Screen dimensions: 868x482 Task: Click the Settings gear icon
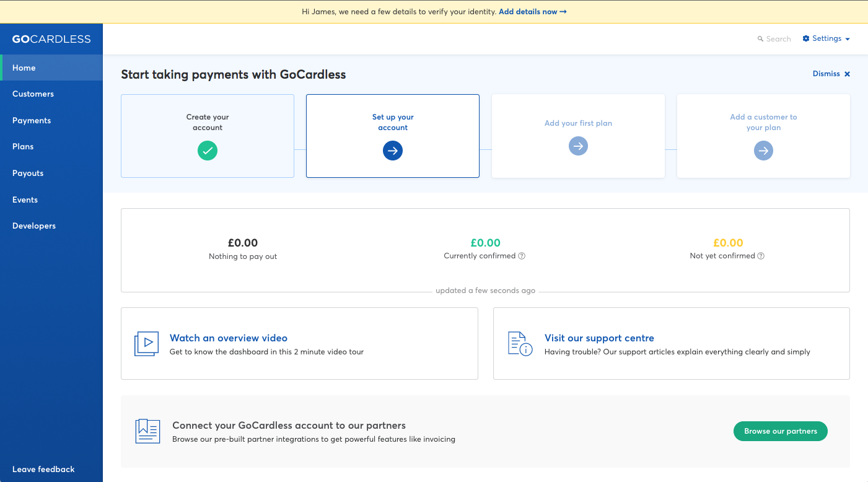click(806, 38)
